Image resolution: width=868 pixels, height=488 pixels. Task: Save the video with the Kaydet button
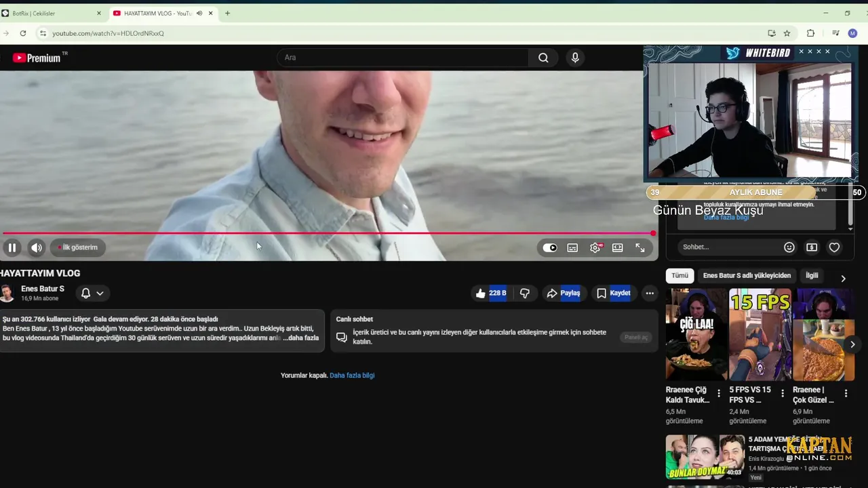(x=614, y=293)
